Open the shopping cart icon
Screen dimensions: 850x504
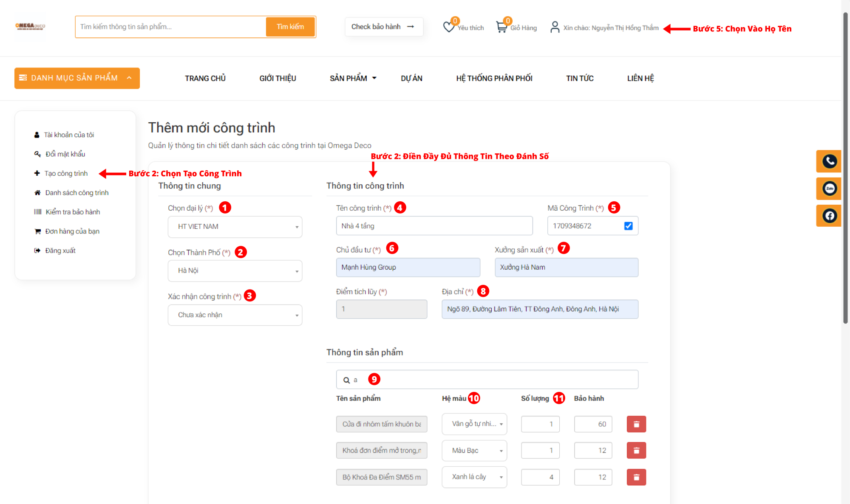pyautogui.click(x=501, y=27)
